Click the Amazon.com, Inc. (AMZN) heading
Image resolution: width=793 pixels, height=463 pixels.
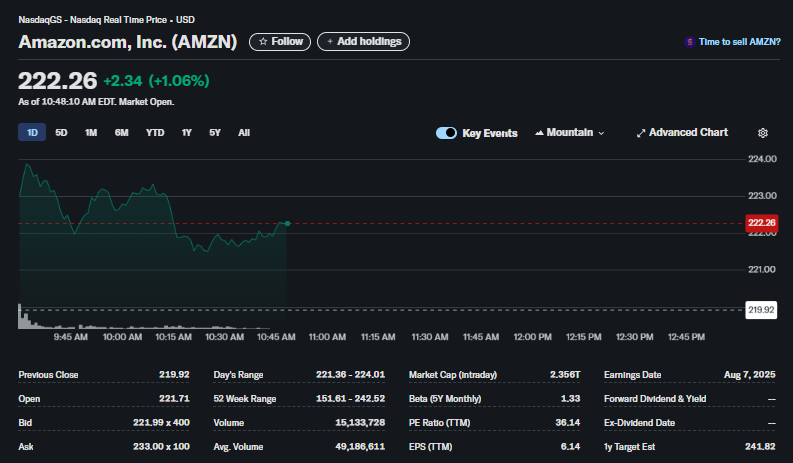127,41
